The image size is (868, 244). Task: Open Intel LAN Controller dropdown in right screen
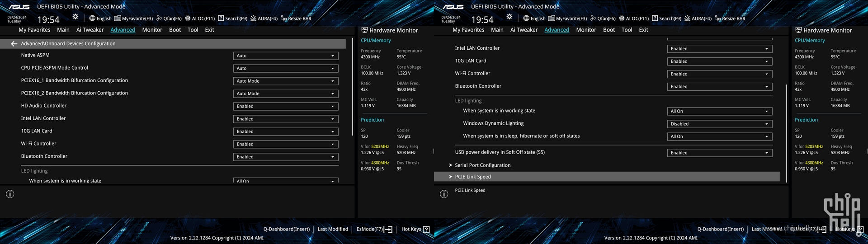[x=720, y=49]
